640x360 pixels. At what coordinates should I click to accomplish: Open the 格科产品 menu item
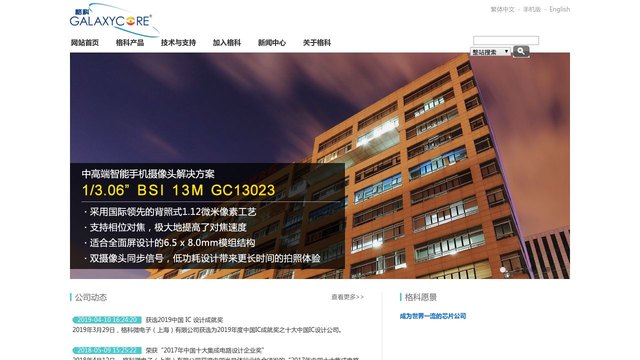(x=130, y=42)
